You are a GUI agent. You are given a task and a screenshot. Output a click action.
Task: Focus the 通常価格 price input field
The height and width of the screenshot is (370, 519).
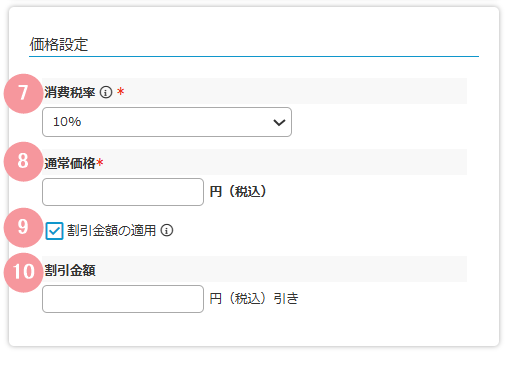123,192
